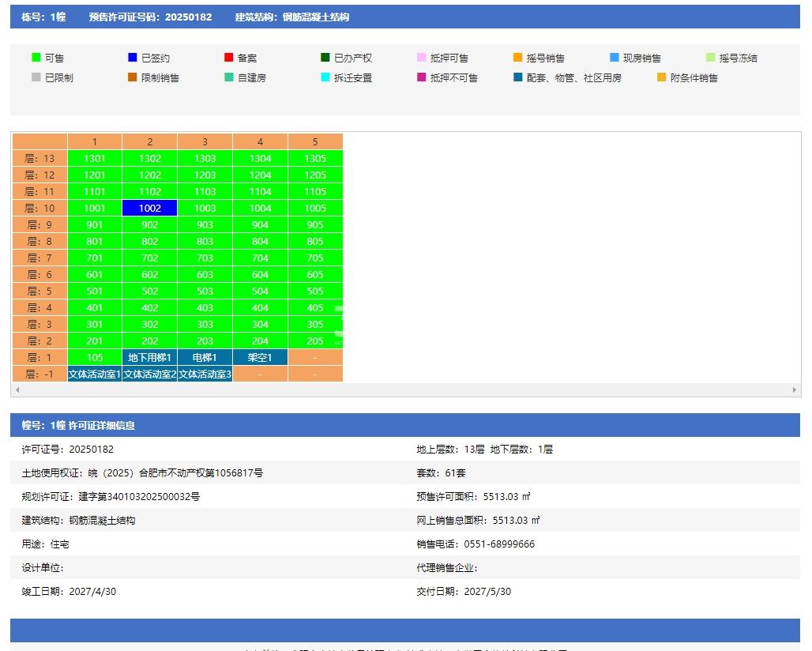Screen dimensions: 812x651
Task: Click the 文体活动室3 cell
Action: point(205,374)
